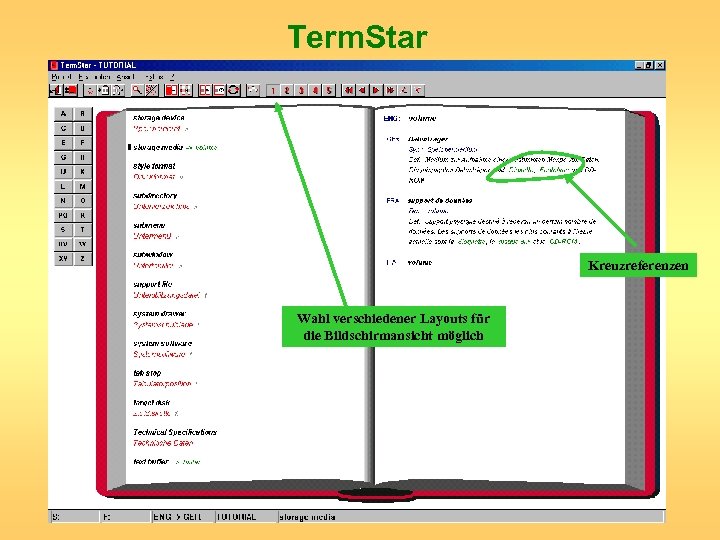Click the O index tab
The width and height of the screenshot is (720, 540).
point(83,201)
